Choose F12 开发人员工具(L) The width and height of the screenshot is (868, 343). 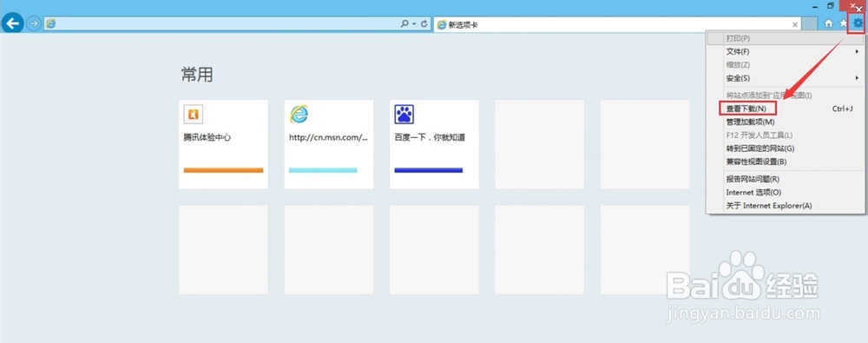(786, 135)
